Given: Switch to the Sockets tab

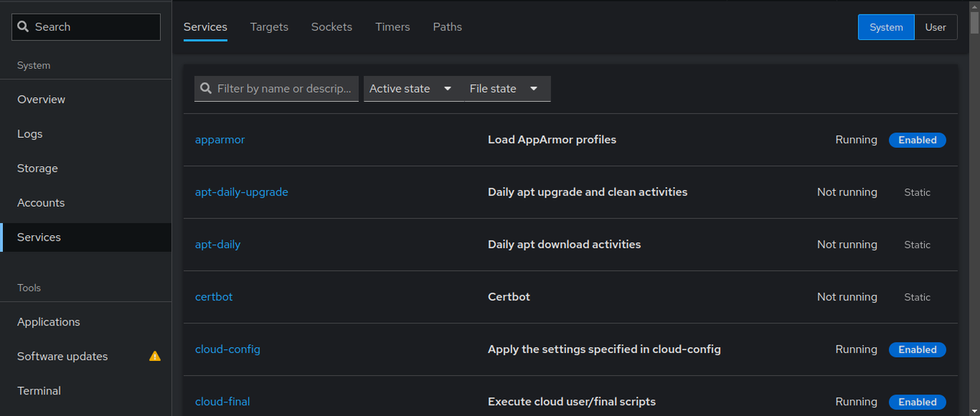Looking at the screenshot, I should (x=332, y=27).
